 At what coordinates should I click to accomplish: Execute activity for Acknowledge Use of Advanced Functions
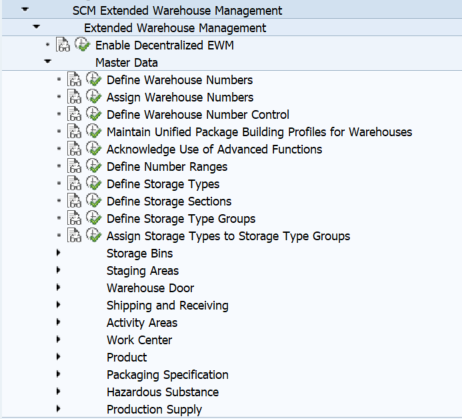coord(94,148)
